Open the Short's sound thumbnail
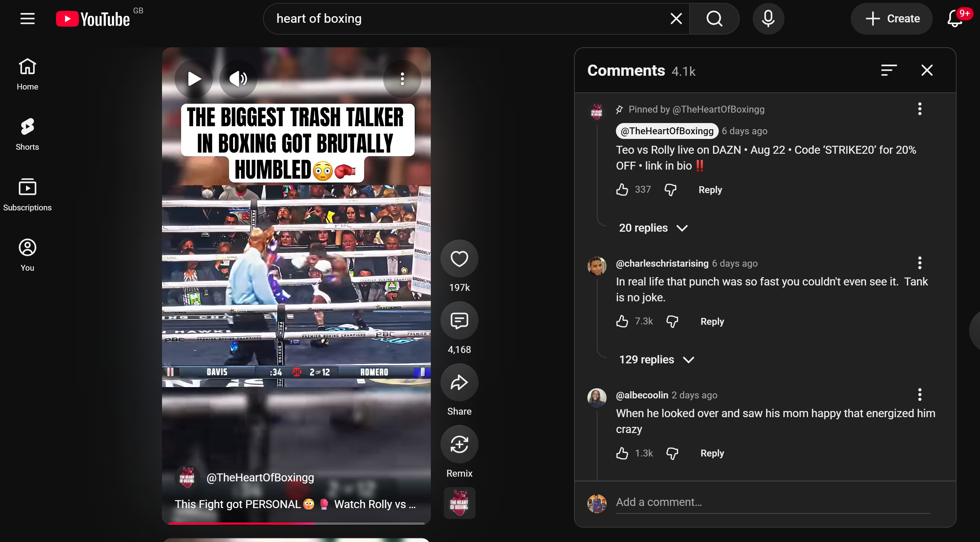Viewport: 980px width, 542px height. click(459, 503)
